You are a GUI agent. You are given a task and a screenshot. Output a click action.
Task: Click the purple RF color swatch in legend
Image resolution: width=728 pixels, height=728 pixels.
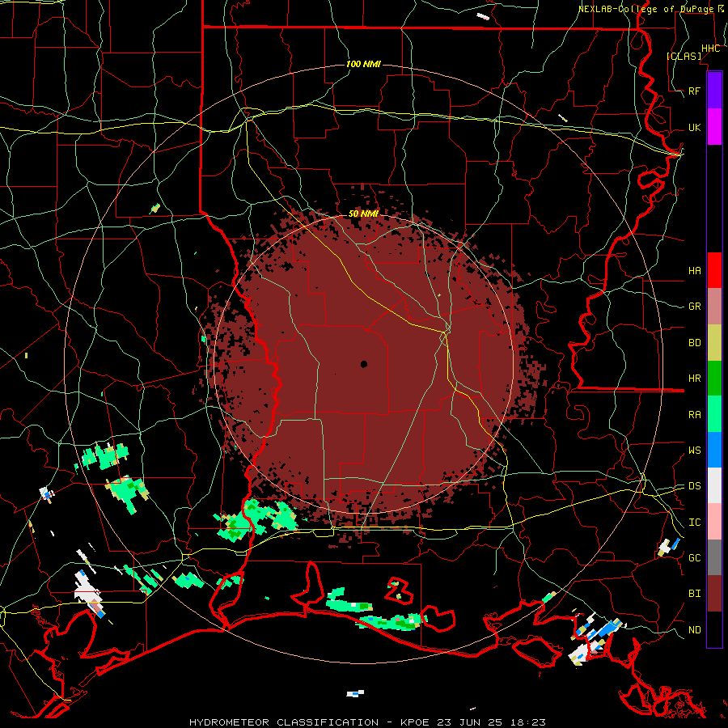pos(714,91)
